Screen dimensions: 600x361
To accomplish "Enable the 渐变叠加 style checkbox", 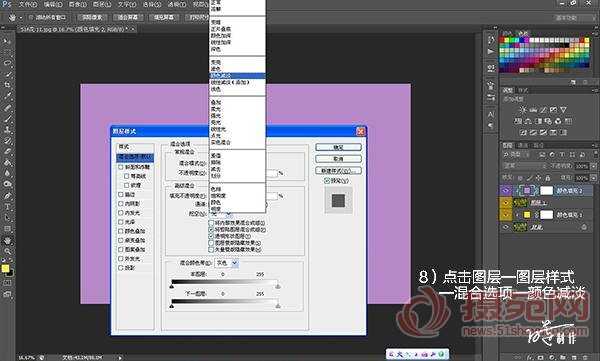I will click(121, 240).
